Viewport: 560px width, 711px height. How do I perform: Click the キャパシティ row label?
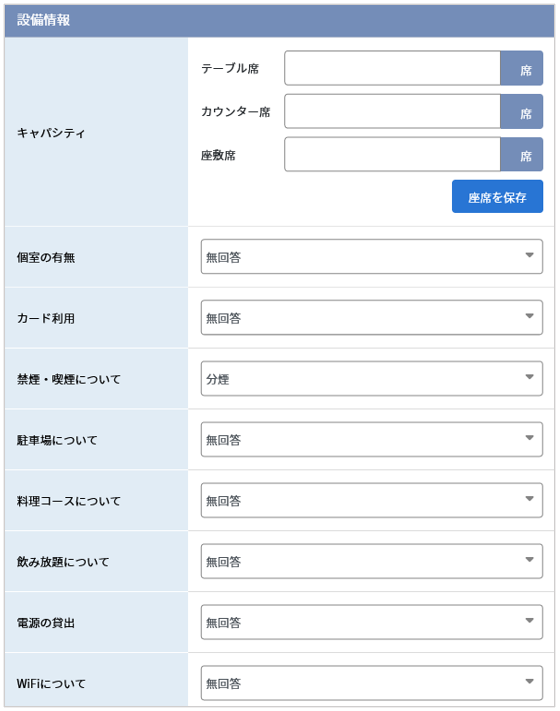(51, 133)
